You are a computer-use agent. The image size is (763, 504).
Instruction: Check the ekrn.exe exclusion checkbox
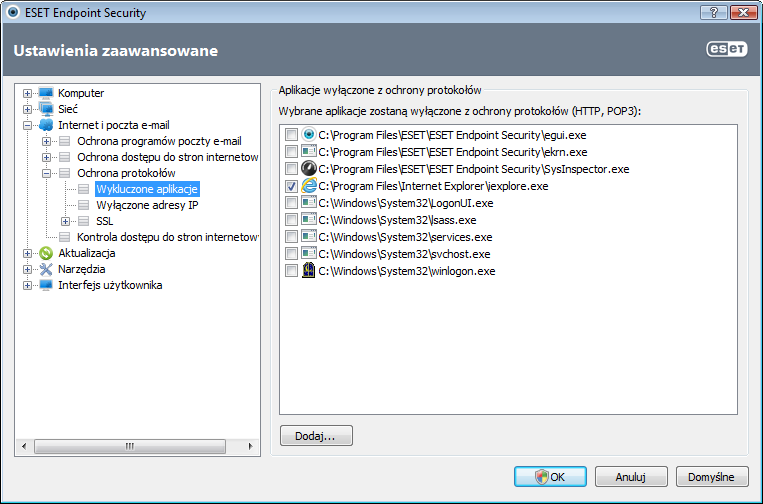pyautogui.click(x=291, y=152)
